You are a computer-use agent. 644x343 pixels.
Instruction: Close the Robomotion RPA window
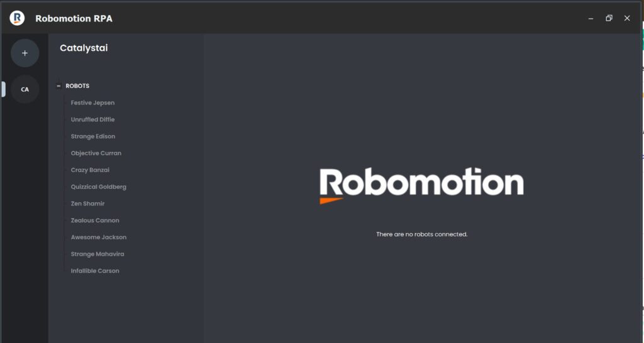pos(627,18)
